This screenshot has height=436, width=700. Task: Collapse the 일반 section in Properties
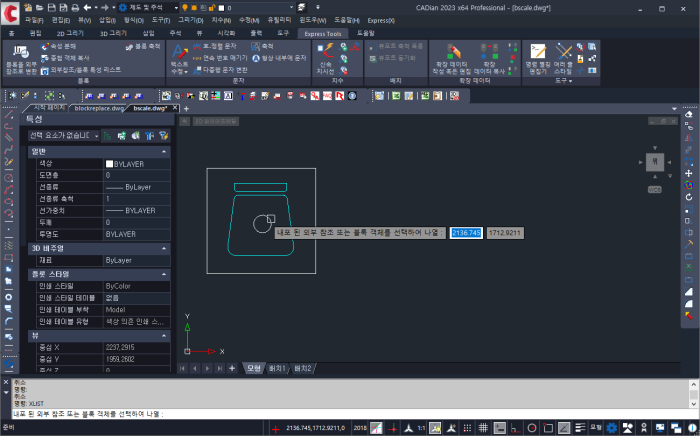click(x=164, y=152)
